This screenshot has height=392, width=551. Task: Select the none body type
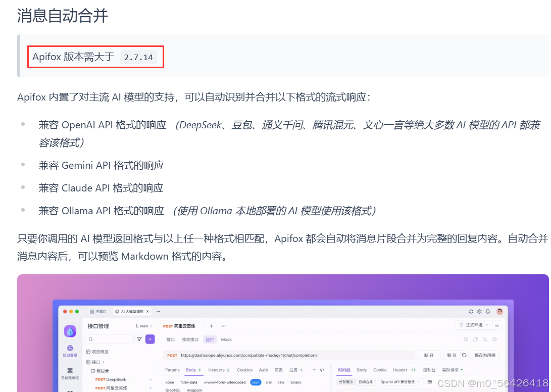[170, 382]
